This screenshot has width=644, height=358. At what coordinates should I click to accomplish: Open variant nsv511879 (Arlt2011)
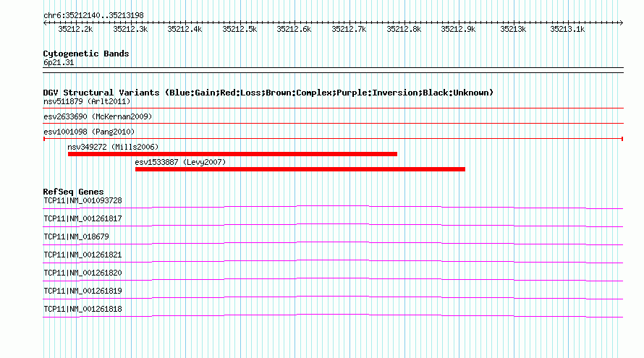coord(87,101)
